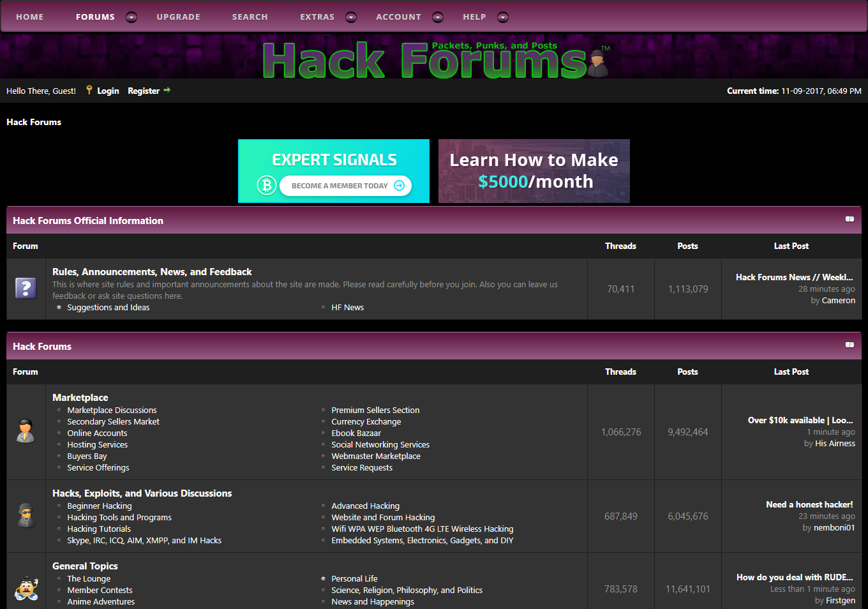
Task: Open the Ebook Bazaar subforum
Action: [356, 433]
